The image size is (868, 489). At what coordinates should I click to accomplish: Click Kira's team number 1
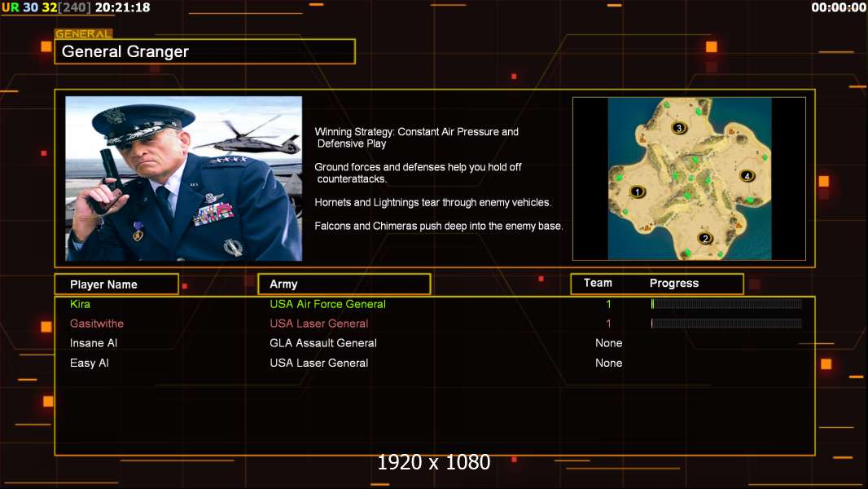click(608, 304)
